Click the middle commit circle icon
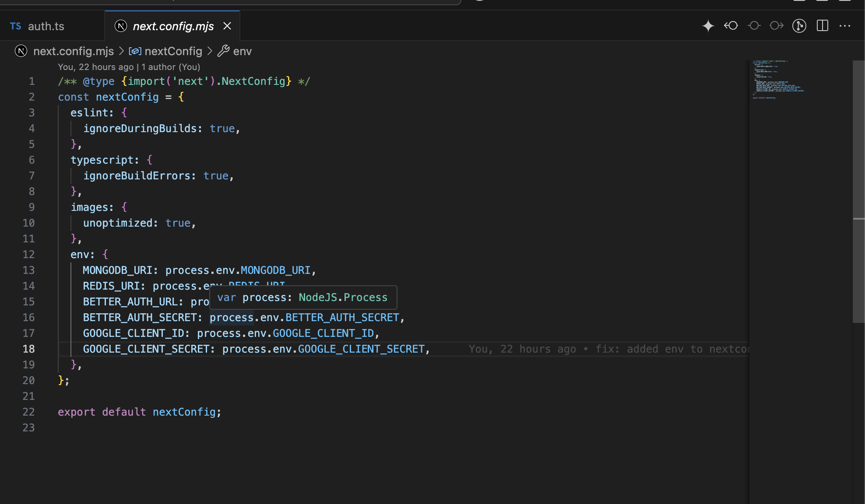Screen dimensions: 865x504 tap(754, 26)
